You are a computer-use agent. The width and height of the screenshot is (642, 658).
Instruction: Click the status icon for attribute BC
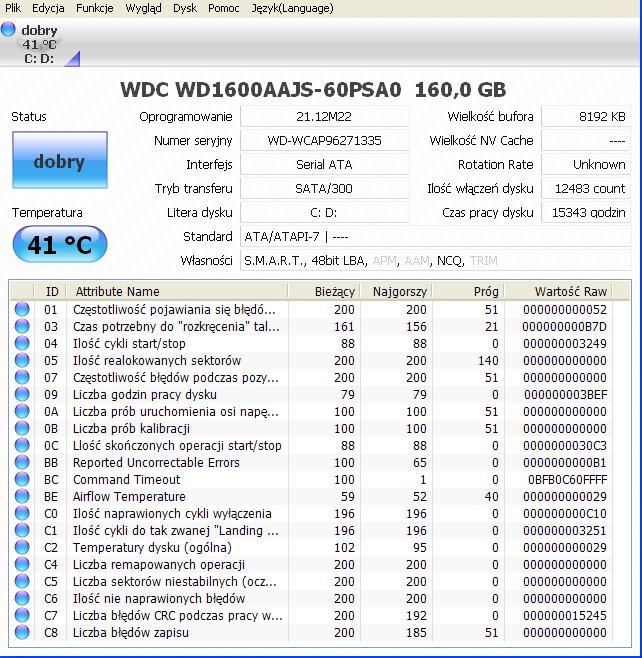[x=22, y=479]
